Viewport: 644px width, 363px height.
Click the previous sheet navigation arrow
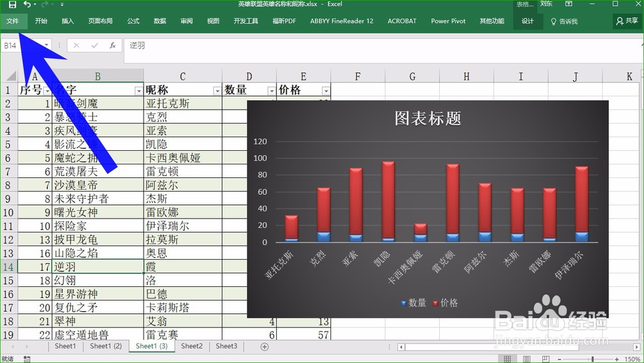13,346
